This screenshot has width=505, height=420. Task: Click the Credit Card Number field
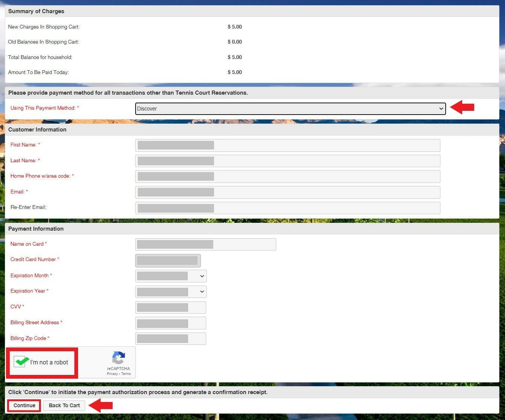point(168,260)
